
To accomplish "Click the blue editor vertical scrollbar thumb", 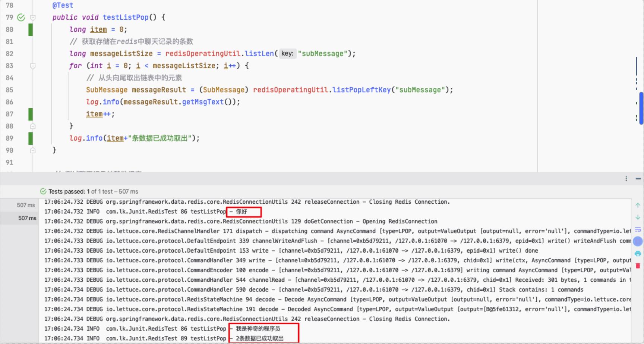I will coord(641,108).
